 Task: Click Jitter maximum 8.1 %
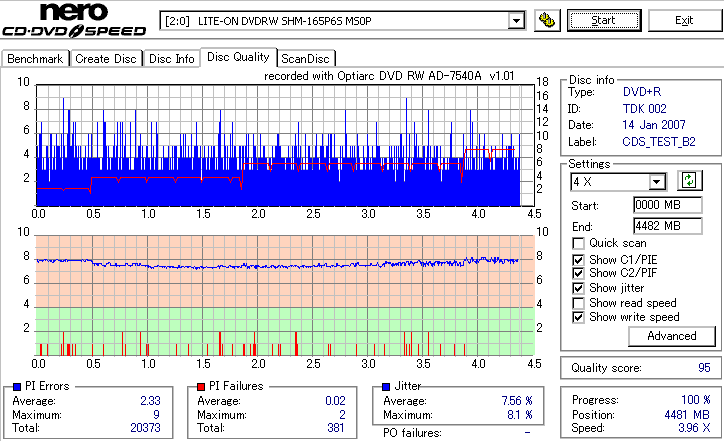point(520,415)
